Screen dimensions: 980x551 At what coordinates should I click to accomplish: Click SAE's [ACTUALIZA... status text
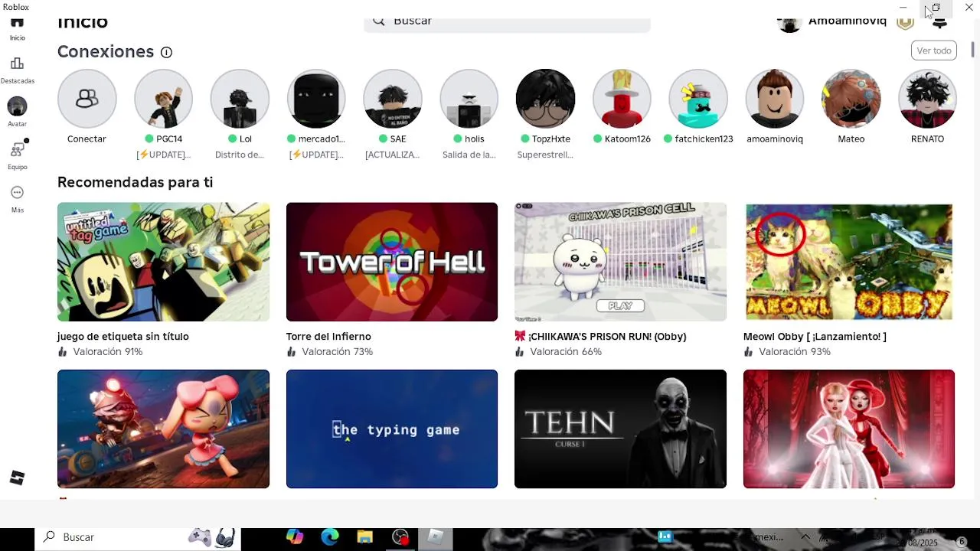(x=393, y=155)
